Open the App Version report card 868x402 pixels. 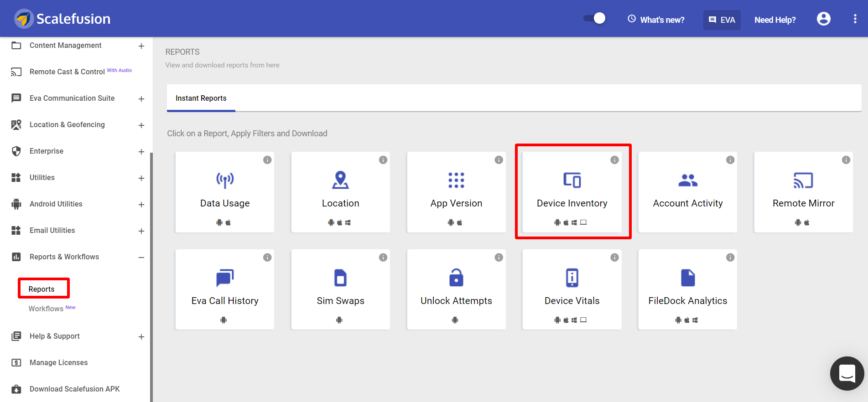(x=457, y=192)
